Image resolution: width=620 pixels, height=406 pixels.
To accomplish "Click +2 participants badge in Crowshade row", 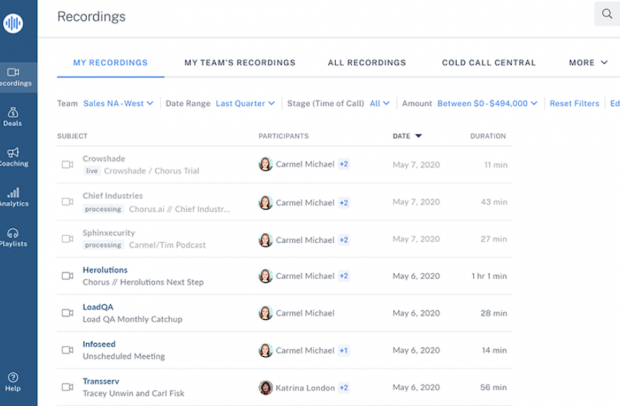I will [344, 164].
